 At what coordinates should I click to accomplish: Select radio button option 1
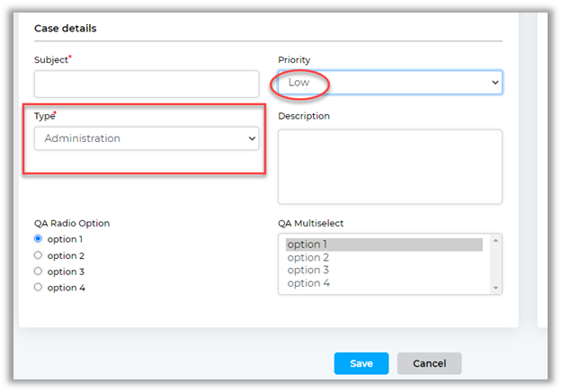[38, 239]
